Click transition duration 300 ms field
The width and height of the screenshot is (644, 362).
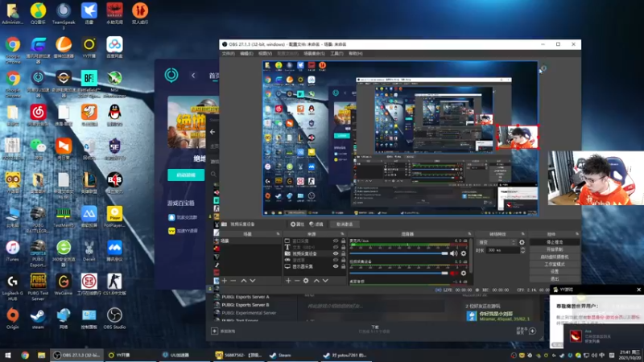pos(502,250)
